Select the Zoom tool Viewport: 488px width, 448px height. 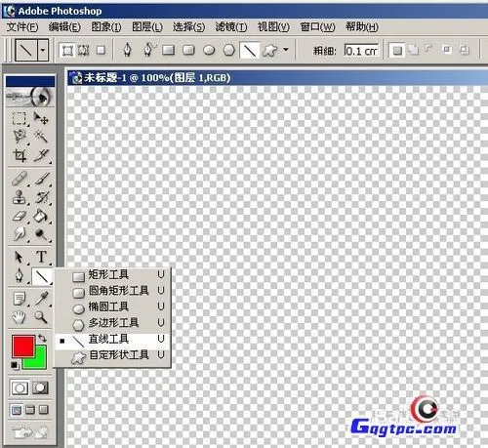click(x=41, y=317)
